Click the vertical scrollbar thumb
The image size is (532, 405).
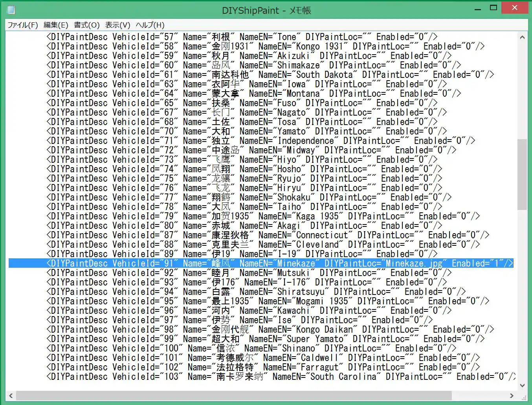(x=522, y=175)
